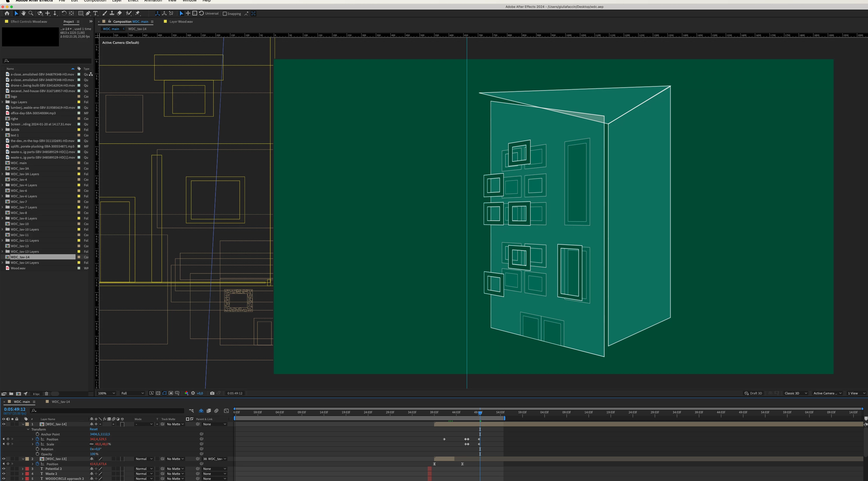
Task: Reset the Transform properties
Action: [x=93, y=429]
